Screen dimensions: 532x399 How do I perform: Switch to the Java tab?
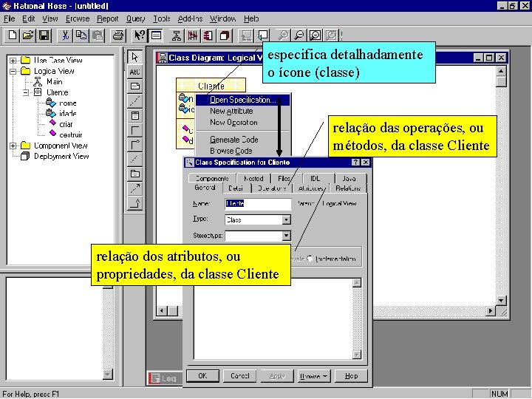[349, 178]
